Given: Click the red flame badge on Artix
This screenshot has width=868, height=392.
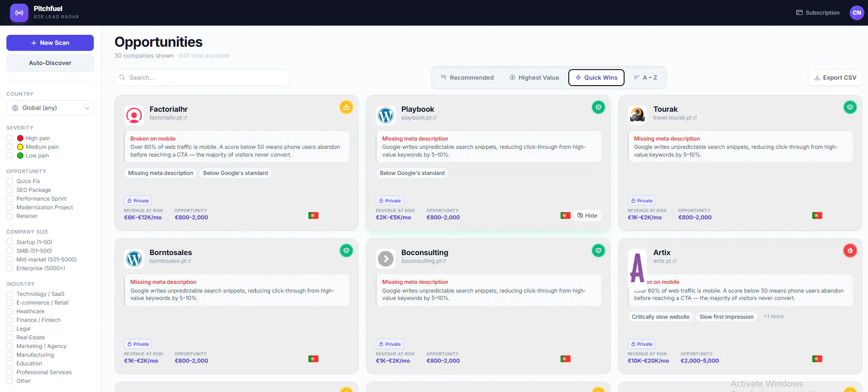Looking at the screenshot, I should point(850,250).
